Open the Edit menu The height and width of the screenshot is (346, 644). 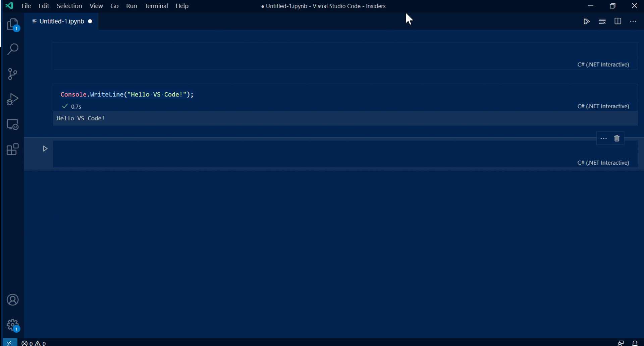tap(44, 6)
